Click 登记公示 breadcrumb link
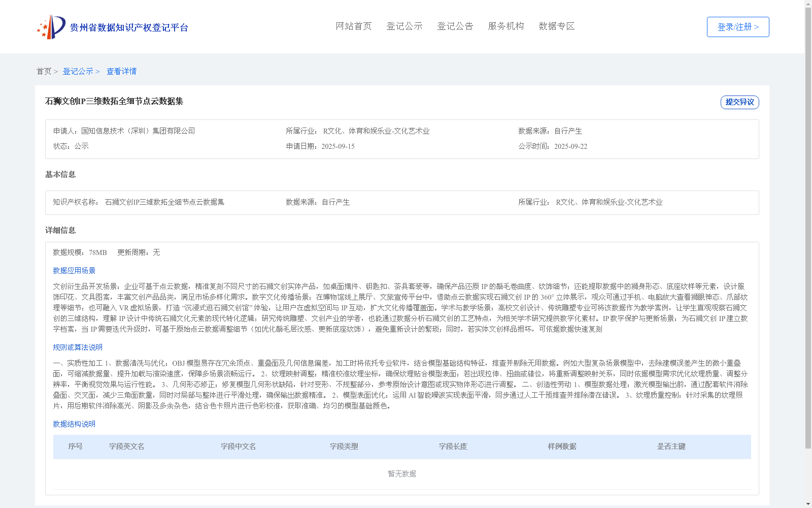 pyautogui.click(x=78, y=71)
